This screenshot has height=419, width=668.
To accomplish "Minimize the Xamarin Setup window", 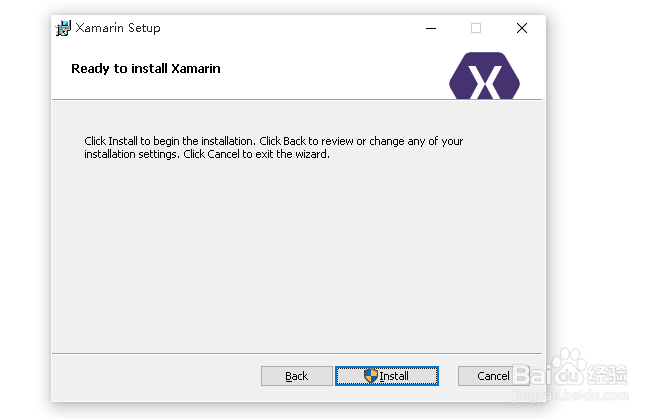I will click(429, 28).
